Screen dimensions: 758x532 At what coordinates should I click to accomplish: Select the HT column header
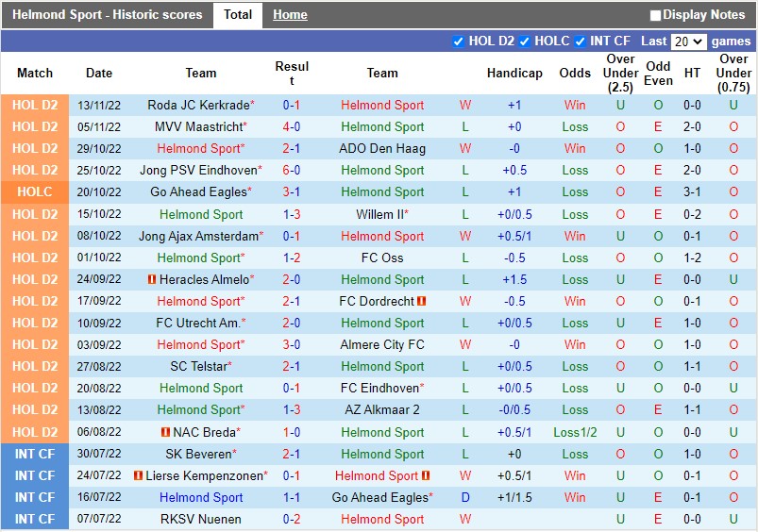(x=692, y=73)
